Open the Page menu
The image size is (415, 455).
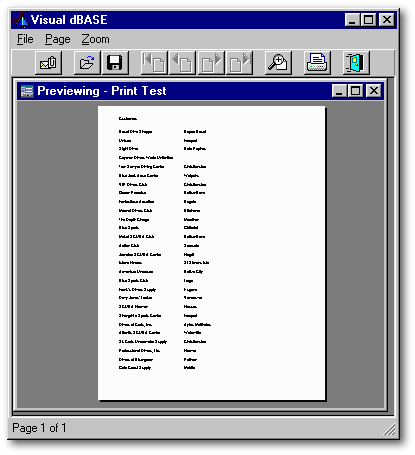coord(58,39)
